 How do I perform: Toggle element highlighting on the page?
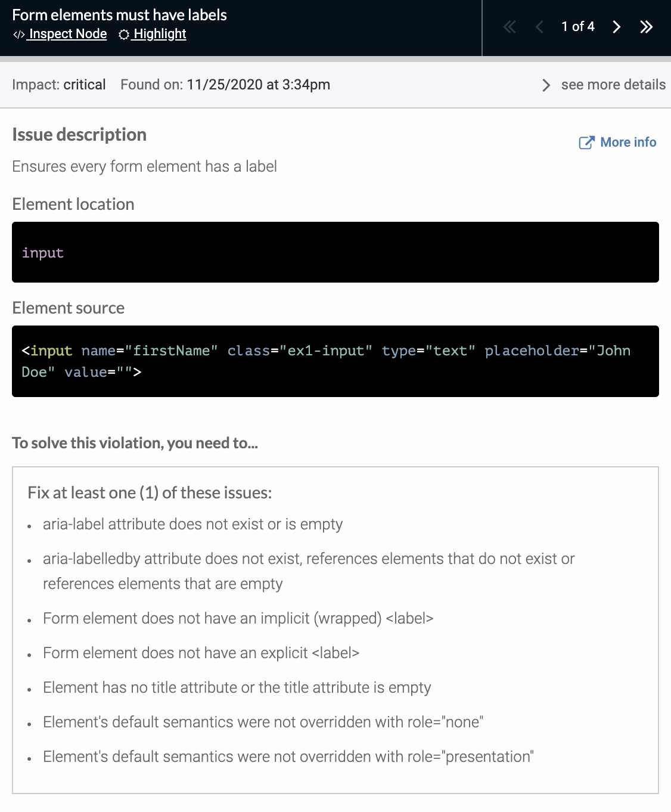pos(158,34)
